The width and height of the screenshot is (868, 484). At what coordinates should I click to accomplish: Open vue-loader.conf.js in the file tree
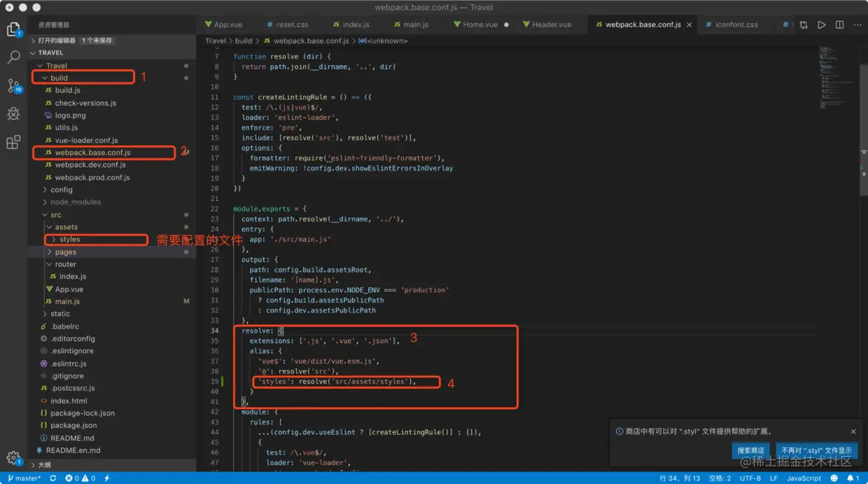pyautogui.click(x=86, y=141)
